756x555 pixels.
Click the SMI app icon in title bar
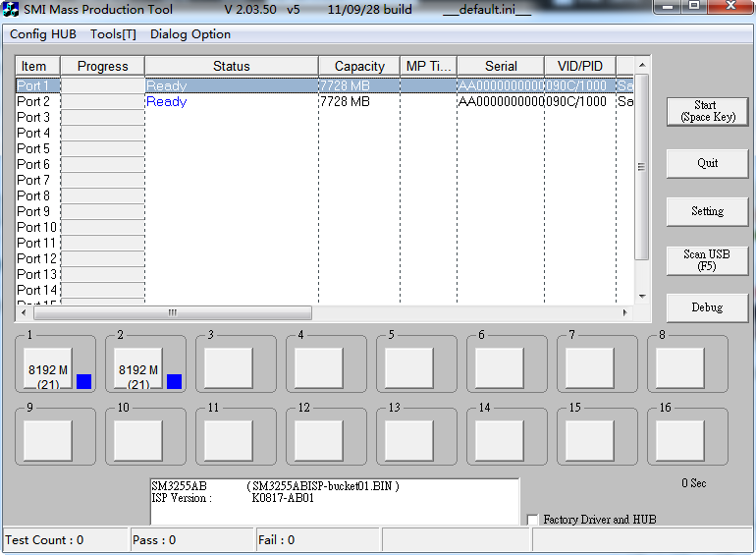(x=12, y=10)
